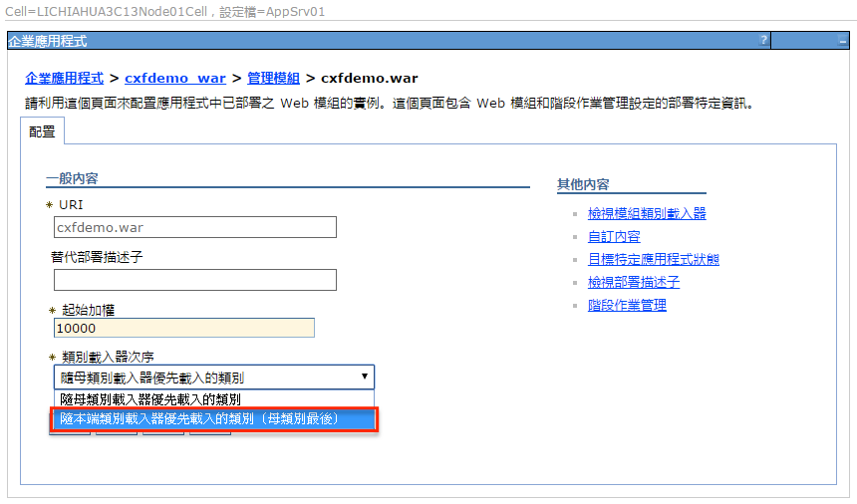Click the 類別載入器次序 dropdown arrow
This screenshot has width=857, height=504.
point(365,377)
